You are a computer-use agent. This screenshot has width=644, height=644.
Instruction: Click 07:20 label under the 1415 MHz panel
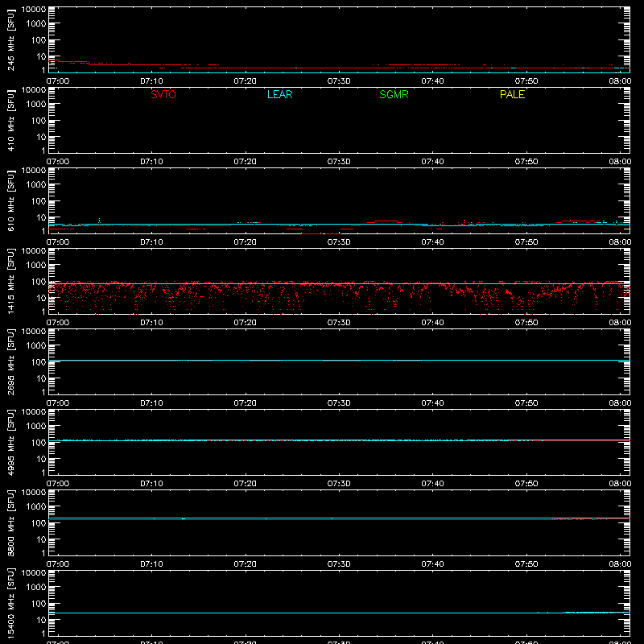[246, 323]
